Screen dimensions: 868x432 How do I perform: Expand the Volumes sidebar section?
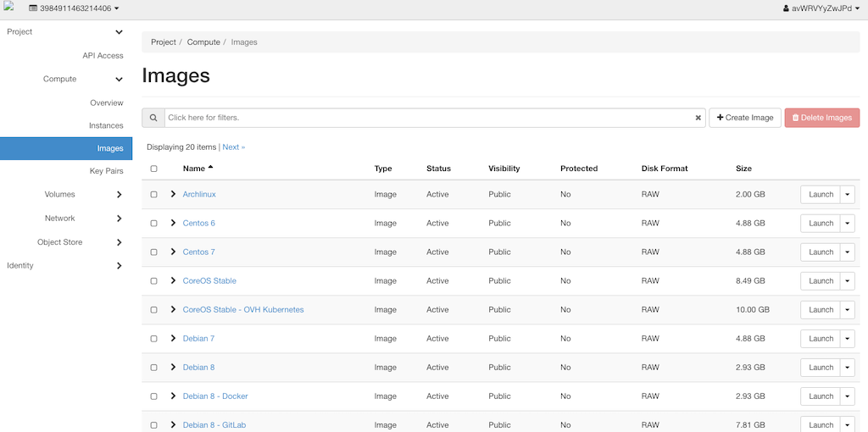pos(119,195)
